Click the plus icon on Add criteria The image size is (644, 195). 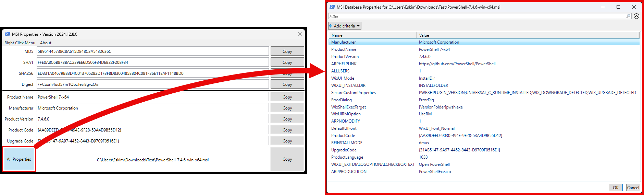[331, 26]
